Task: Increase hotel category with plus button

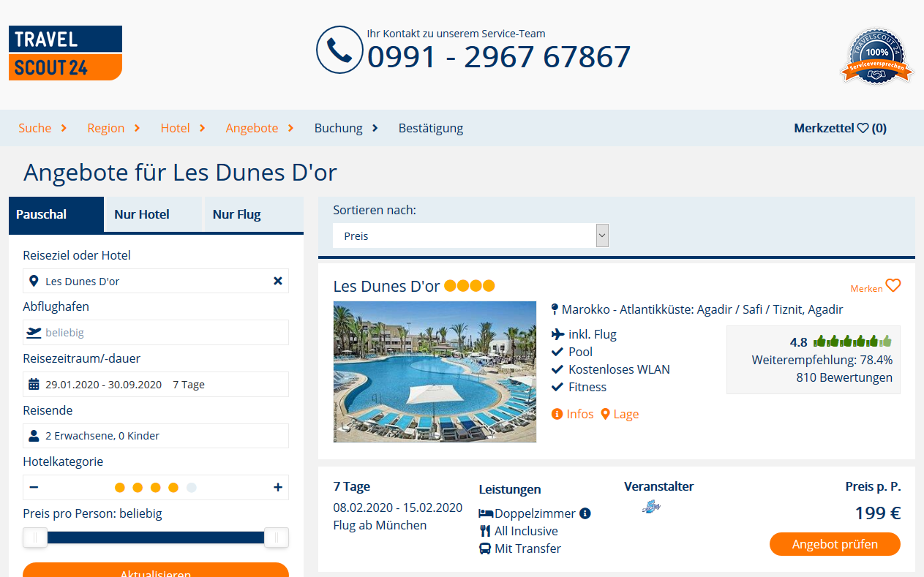Action: pyautogui.click(x=278, y=487)
